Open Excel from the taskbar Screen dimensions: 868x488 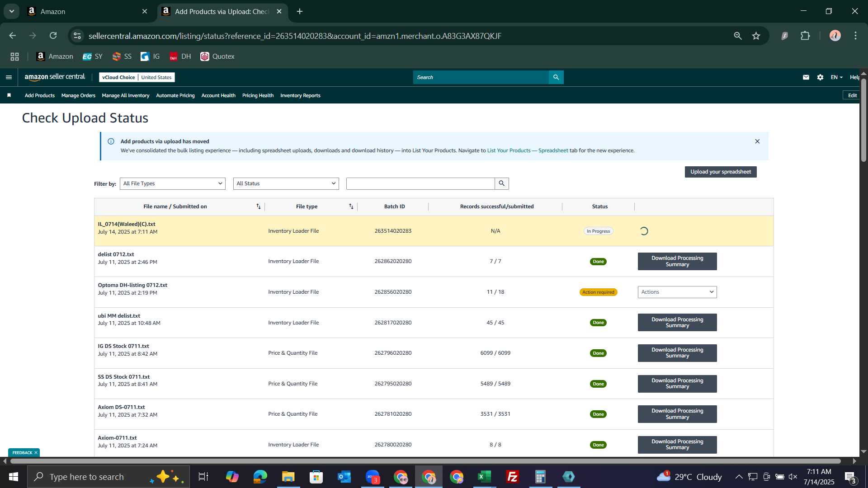click(x=485, y=477)
